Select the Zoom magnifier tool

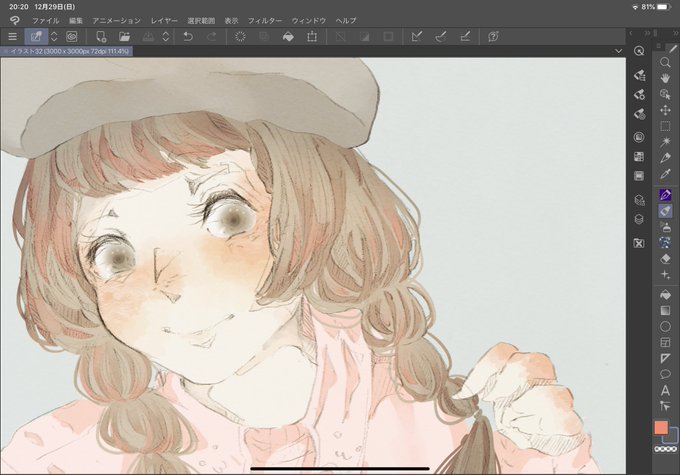pos(665,63)
